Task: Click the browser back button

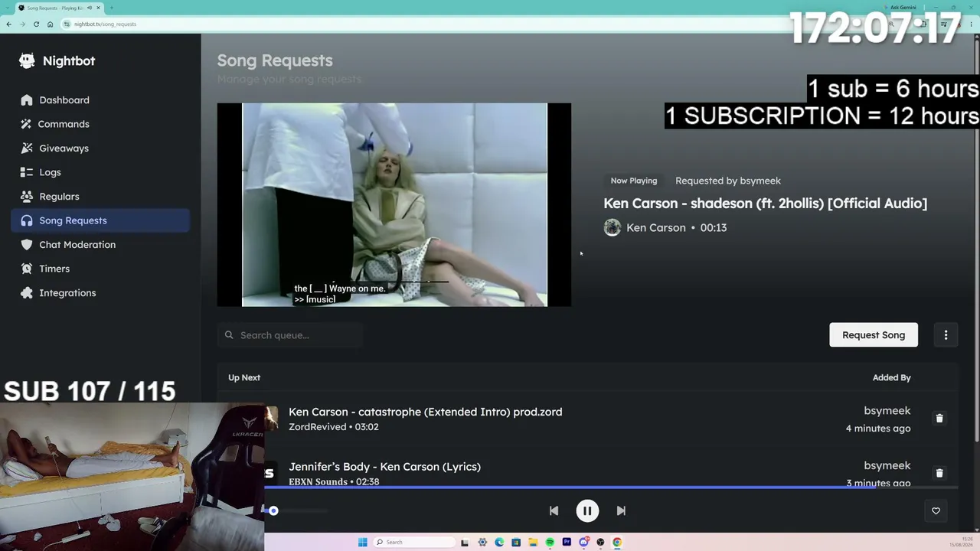Action: [x=8, y=24]
